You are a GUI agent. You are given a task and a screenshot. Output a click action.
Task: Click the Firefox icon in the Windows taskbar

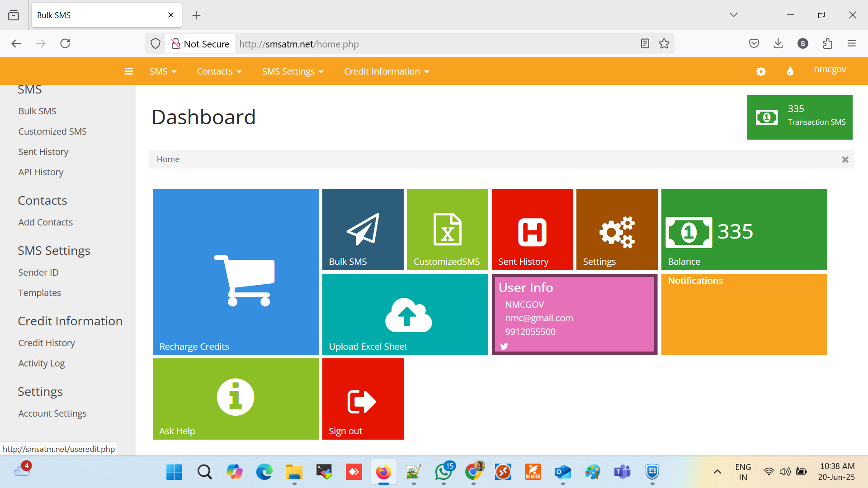(383, 472)
